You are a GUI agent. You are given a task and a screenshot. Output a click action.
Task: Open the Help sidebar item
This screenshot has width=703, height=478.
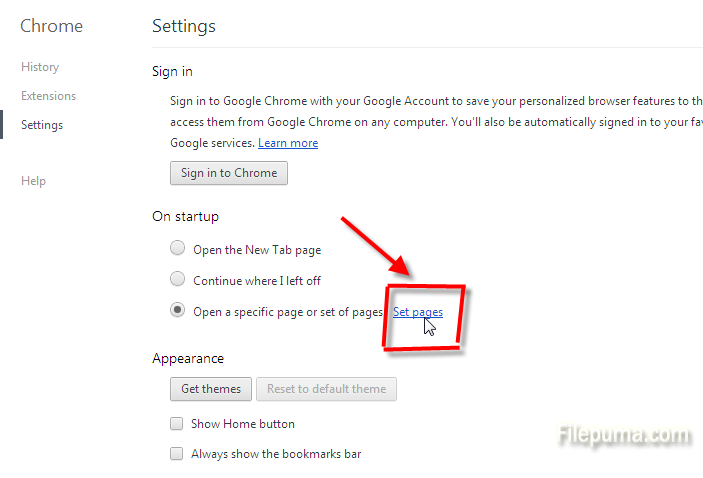(x=33, y=181)
